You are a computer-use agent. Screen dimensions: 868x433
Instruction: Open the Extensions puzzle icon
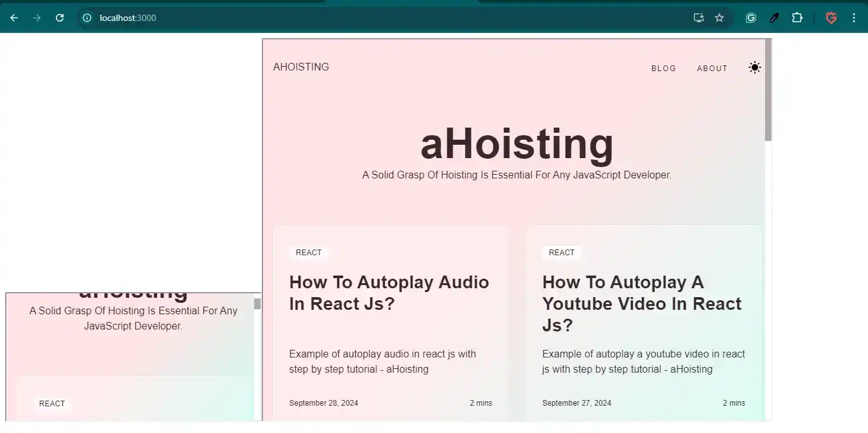coord(797,18)
